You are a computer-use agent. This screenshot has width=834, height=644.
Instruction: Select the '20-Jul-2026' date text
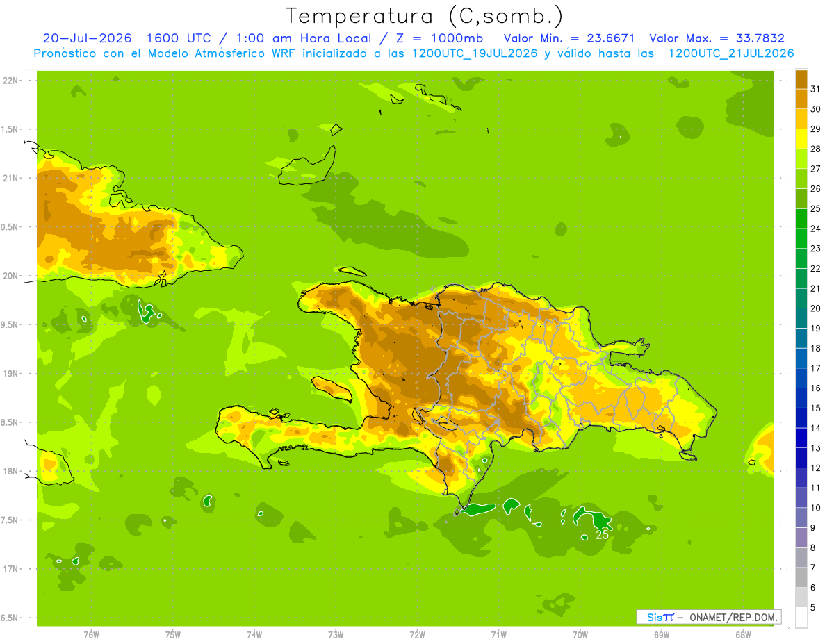point(87,38)
